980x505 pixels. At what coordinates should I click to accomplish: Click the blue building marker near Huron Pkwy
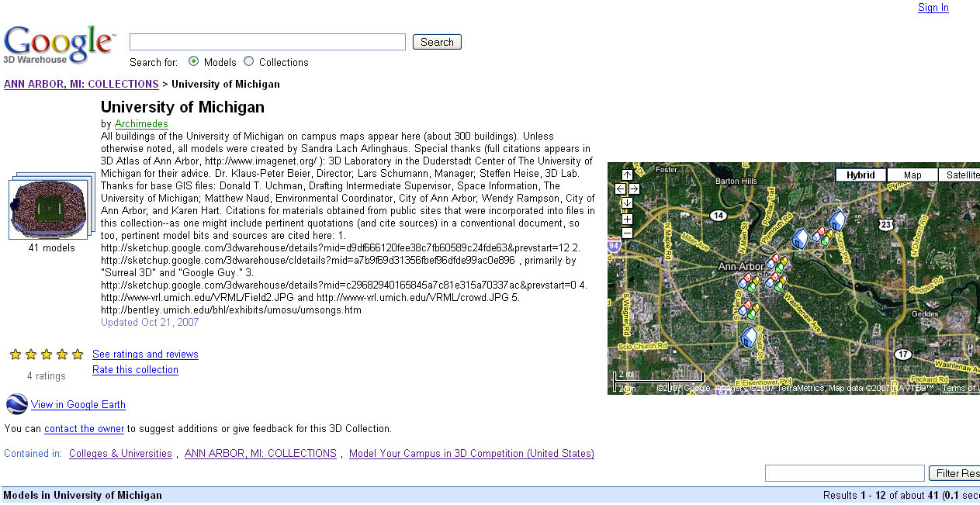click(836, 220)
